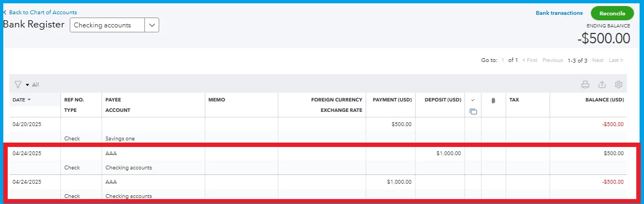Click the PAYEE column header
The height and width of the screenshot is (204, 644).
pos(113,100)
